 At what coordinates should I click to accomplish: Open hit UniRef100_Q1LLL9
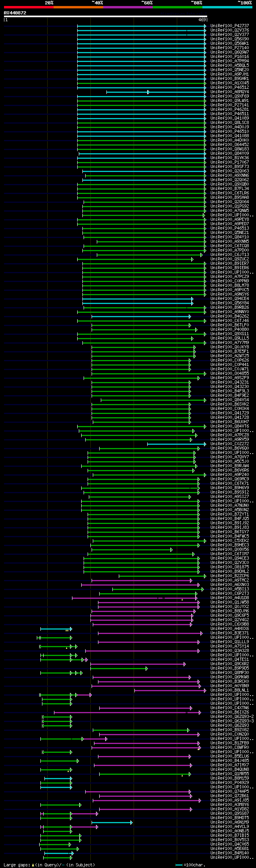(x=230, y=642)
